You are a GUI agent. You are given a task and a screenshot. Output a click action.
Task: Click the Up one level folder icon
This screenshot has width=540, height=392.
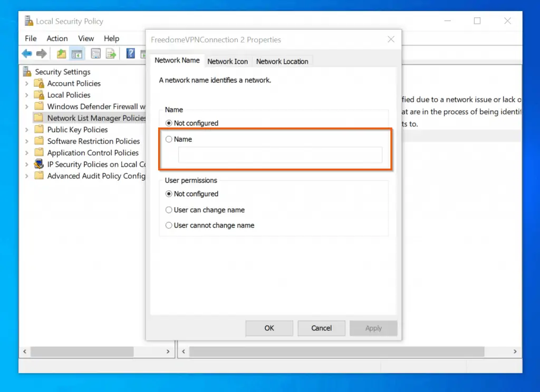(62, 53)
